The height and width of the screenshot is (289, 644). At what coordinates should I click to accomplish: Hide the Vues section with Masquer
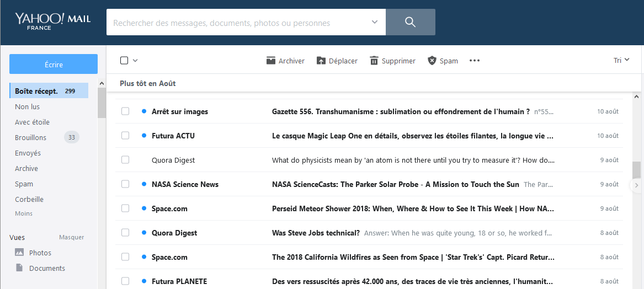pyautogui.click(x=72, y=237)
